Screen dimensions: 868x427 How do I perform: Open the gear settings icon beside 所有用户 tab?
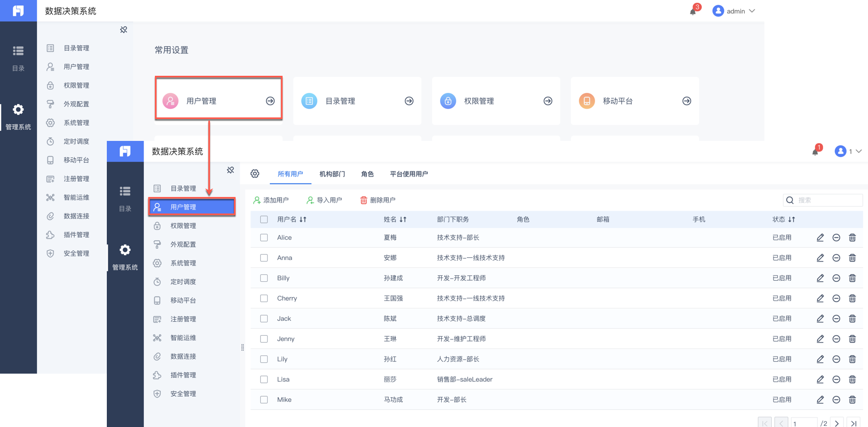(x=255, y=173)
